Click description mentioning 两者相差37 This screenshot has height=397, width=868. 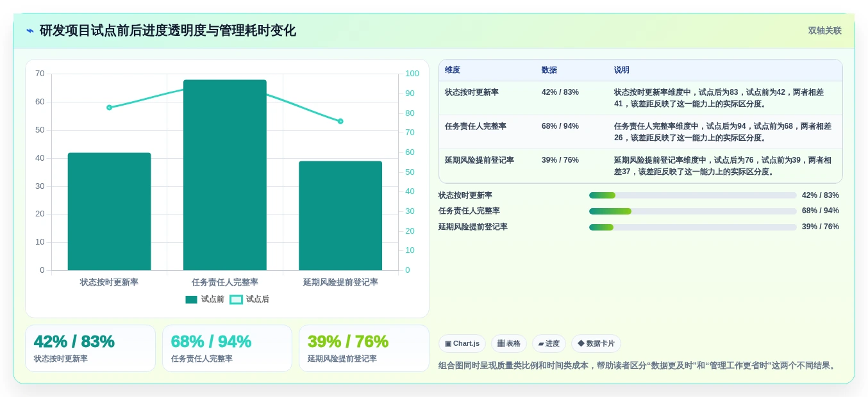click(723, 166)
